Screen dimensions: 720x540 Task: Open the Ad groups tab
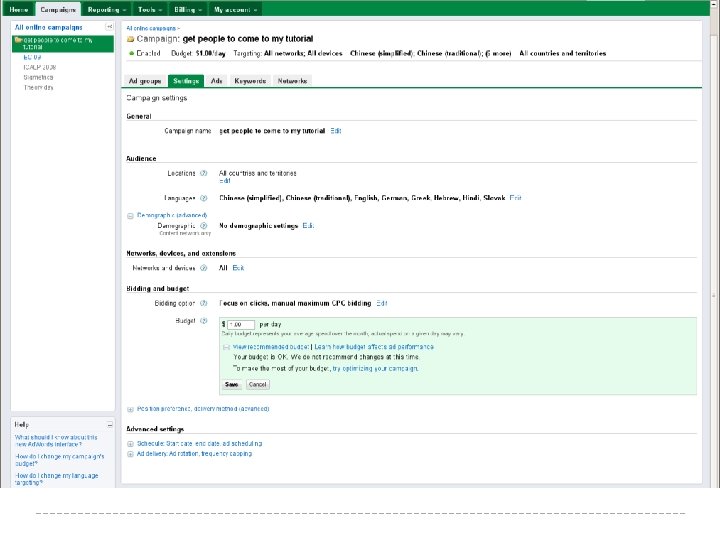point(145,80)
